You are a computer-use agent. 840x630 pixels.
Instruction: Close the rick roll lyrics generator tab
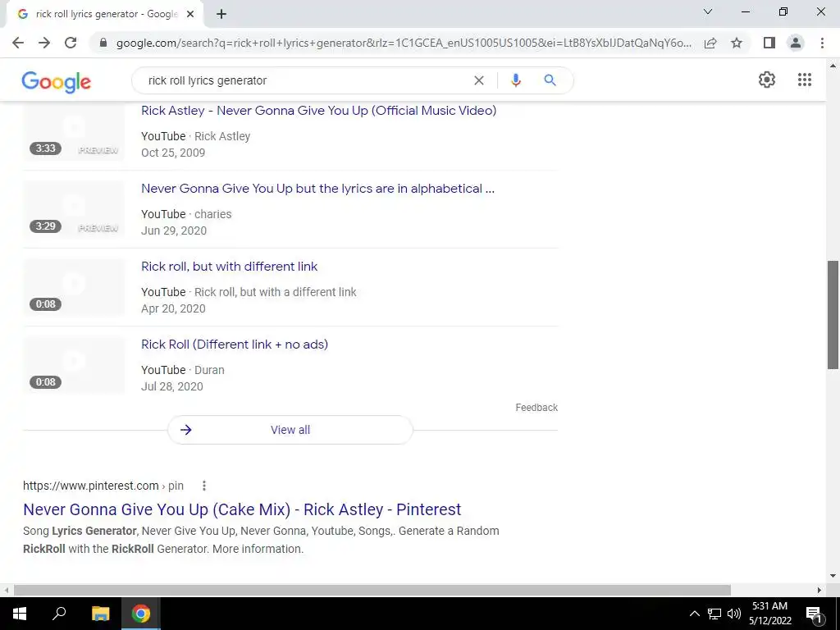(190, 14)
